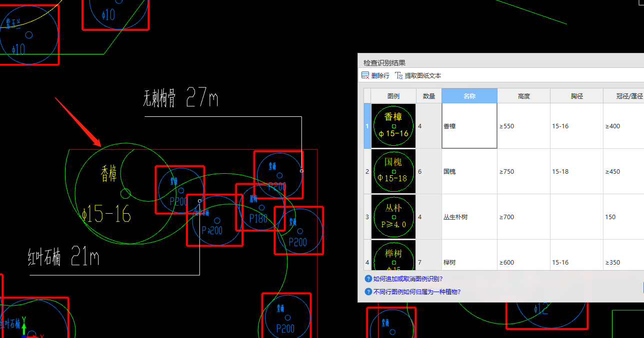Viewport: 644px width, 338px height.
Task: Select the 国槐 legend thumbnail in the table
Action: click(393, 171)
